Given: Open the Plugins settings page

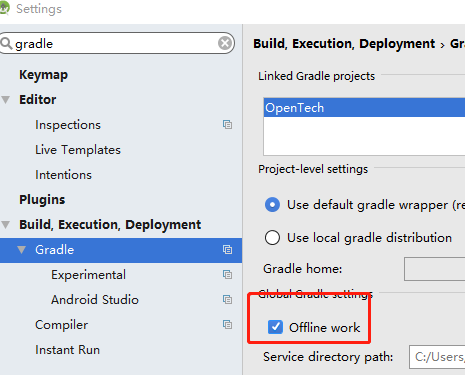Looking at the screenshot, I should (x=42, y=200).
